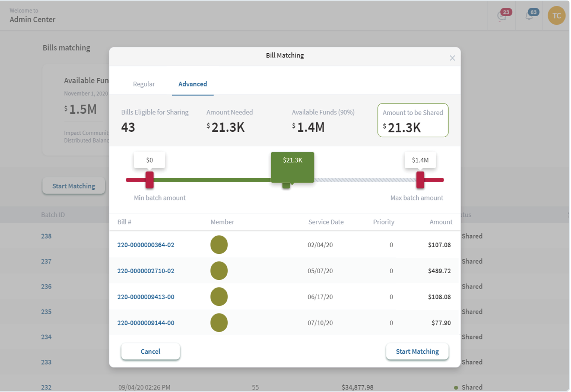The image size is (571, 392).
Task: Click the Priority column header
Action: [x=384, y=222]
